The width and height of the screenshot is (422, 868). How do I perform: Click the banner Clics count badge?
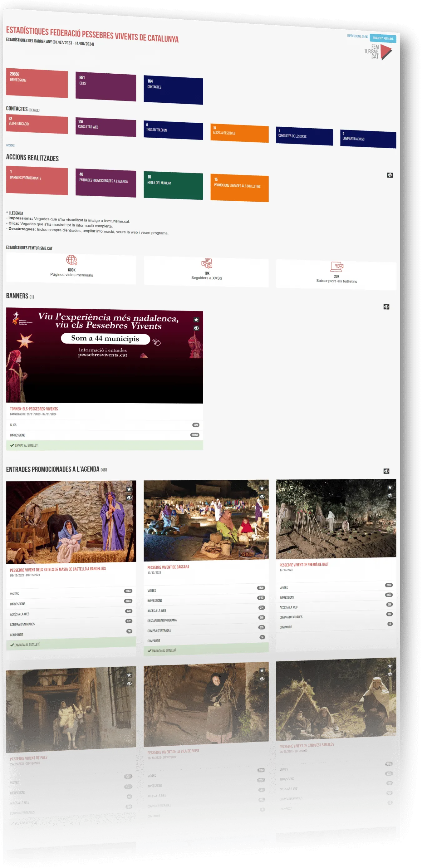pyautogui.click(x=195, y=425)
